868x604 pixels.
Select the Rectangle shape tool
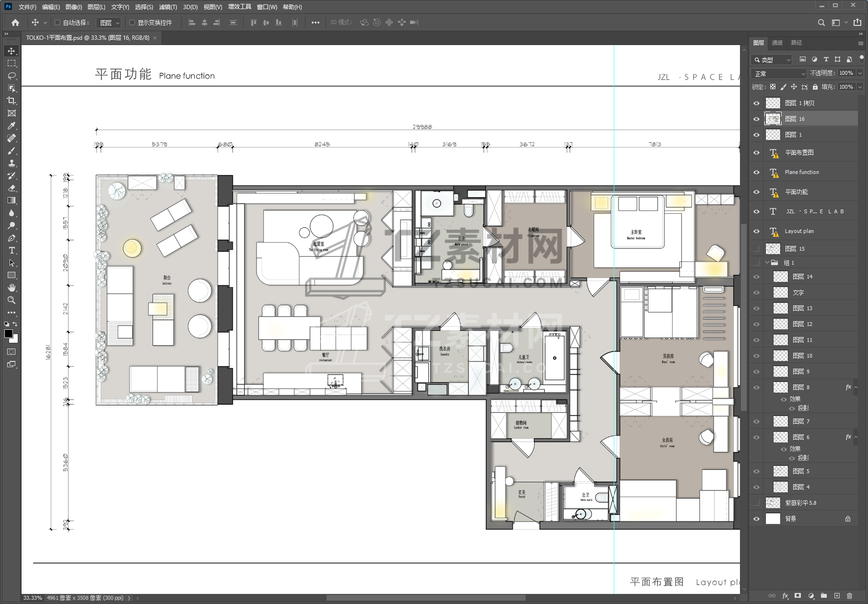click(12, 275)
